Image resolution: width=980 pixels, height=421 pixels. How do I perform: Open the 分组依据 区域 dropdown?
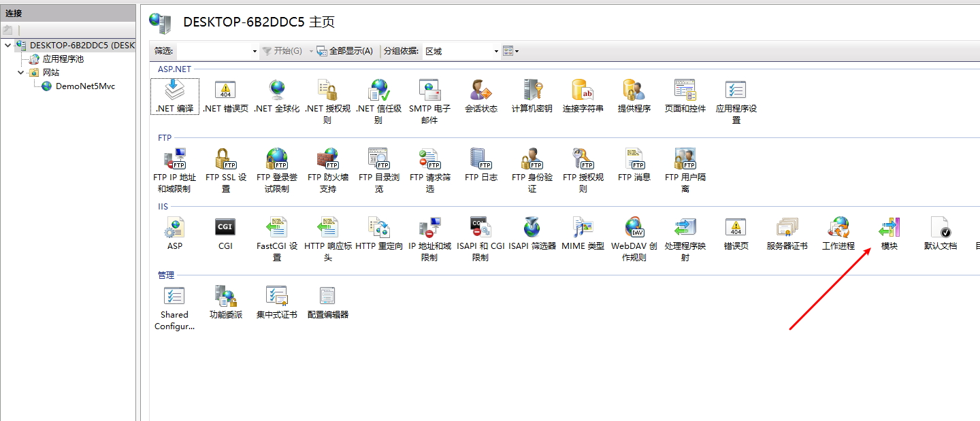(495, 50)
